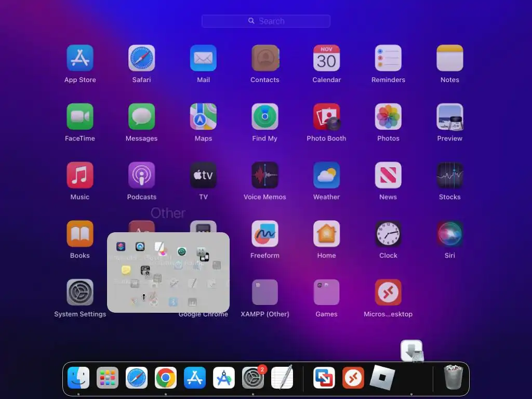Open the News app

(388, 175)
